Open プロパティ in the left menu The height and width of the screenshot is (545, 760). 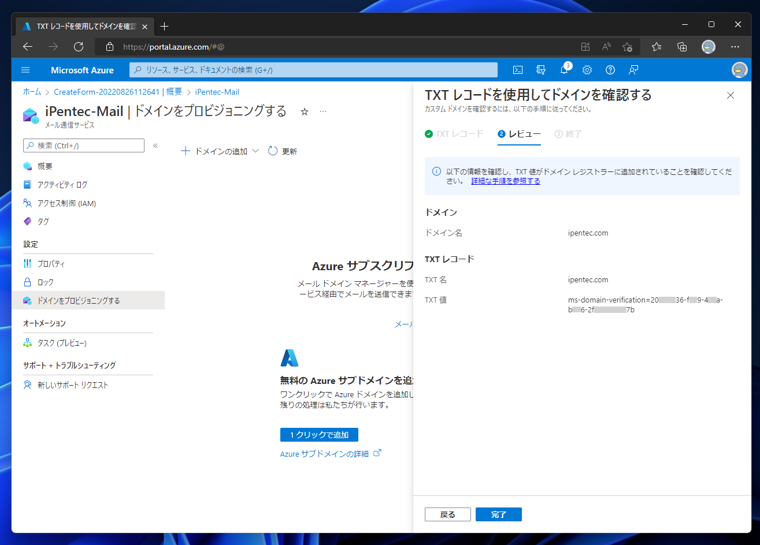click(50, 264)
